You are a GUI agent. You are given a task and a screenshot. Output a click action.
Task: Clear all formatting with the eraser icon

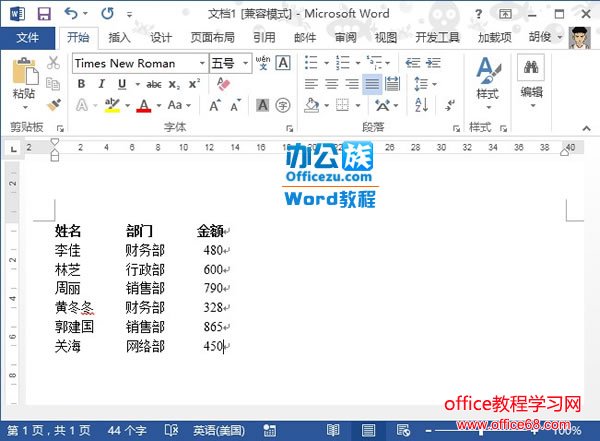point(223,84)
